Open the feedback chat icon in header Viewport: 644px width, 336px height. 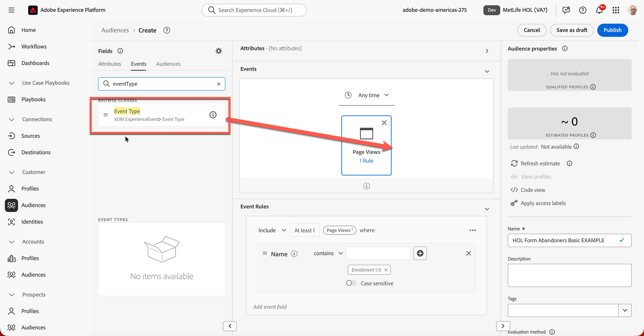pos(566,10)
